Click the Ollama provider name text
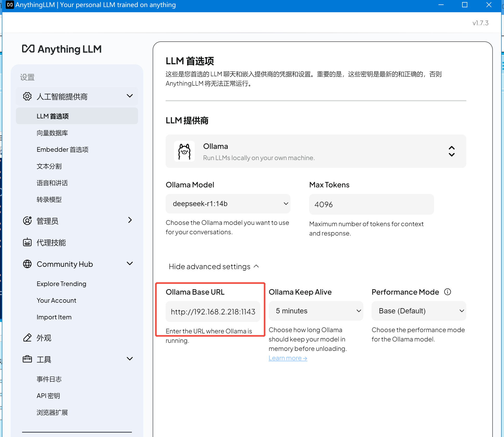 pyautogui.click(x=216, y=146)
